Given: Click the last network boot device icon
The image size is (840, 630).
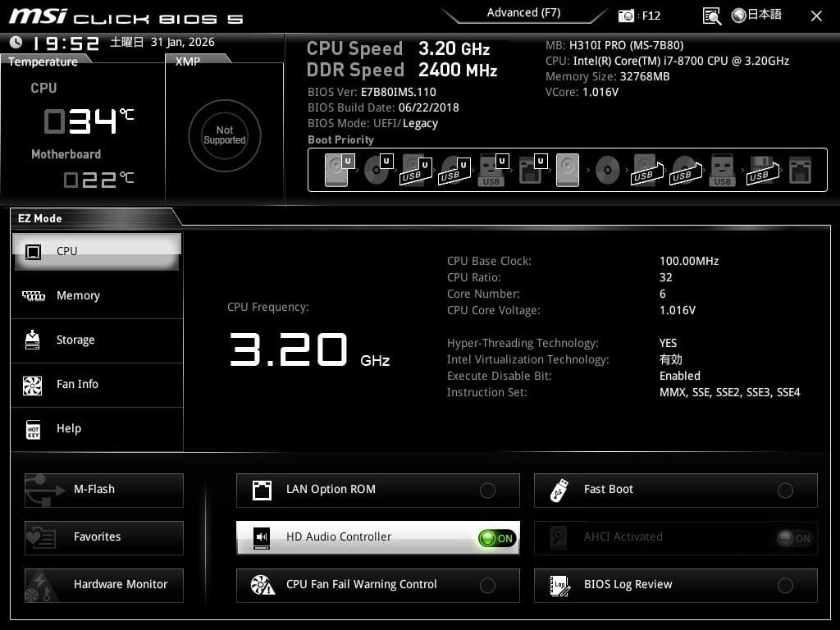Looking at the screenshot, I should 799,171.
